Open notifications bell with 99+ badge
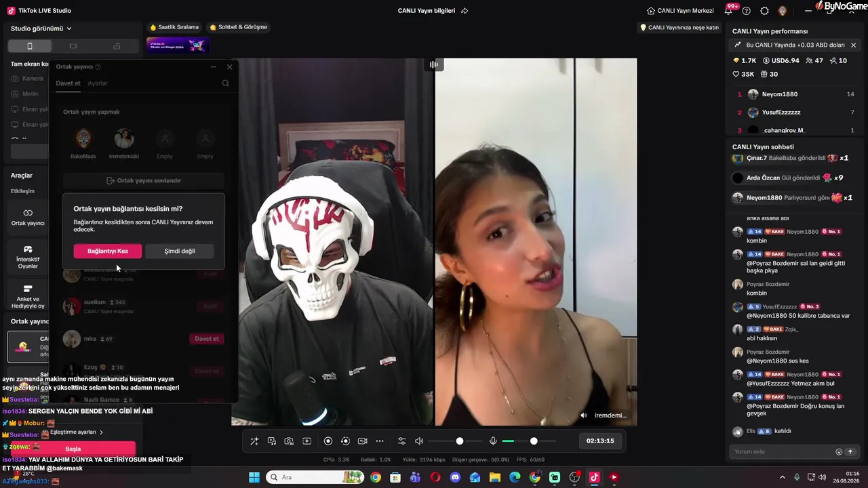This screenshot has height=488, width=868. [730, 10]
